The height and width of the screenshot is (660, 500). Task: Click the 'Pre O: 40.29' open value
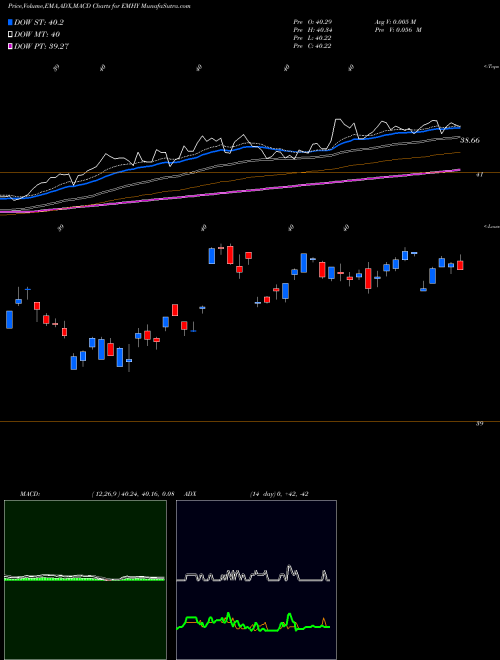[312, 21]
